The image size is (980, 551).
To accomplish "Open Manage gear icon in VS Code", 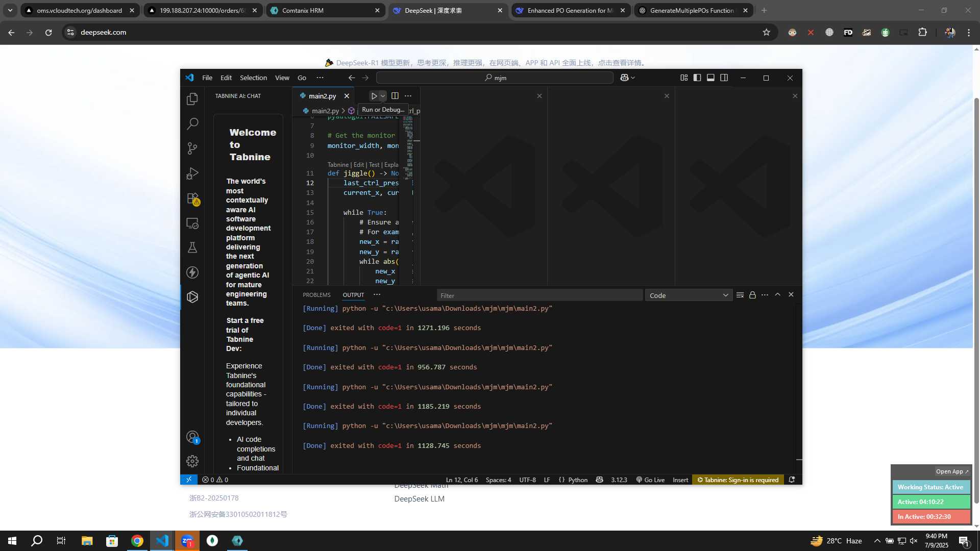I will pyautogui.click(x=192, y=461).
